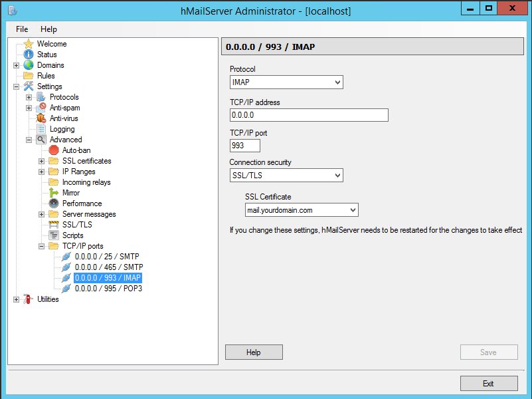Collapse the Advanced tree node
The height and width of the screenshot is (399, 532).
[x=29, y=140]
